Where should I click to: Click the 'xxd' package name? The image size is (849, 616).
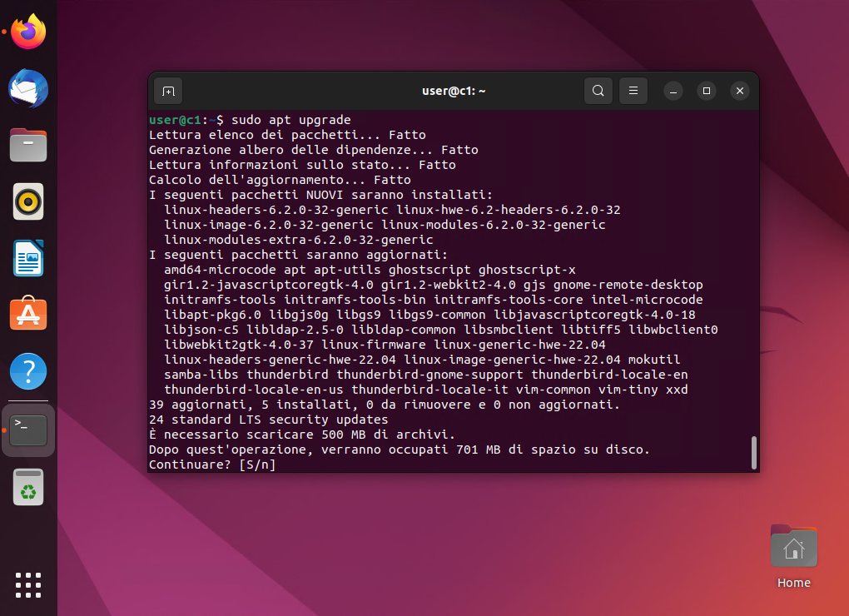tap(677, 390)
